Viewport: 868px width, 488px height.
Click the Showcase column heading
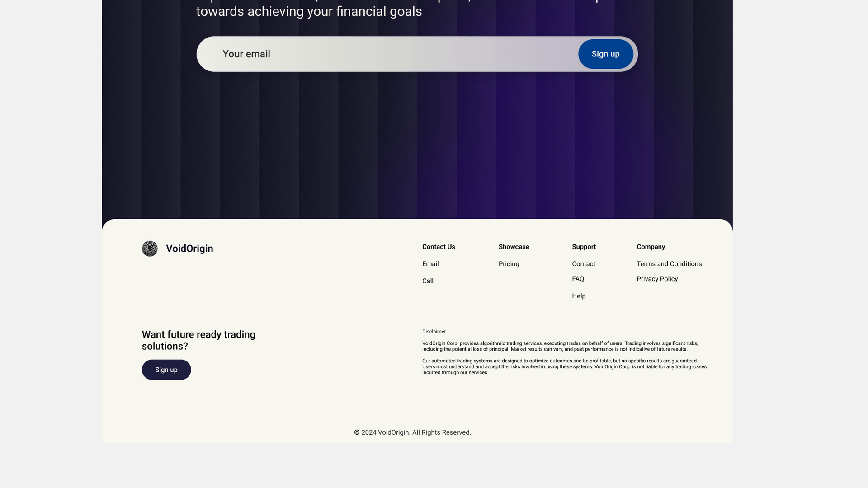pos(514,247)
